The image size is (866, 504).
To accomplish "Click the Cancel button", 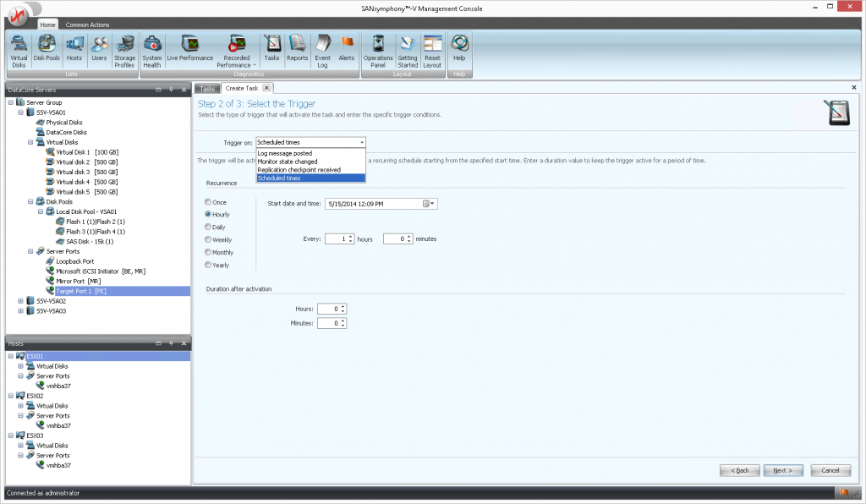I will coord(830,470).
